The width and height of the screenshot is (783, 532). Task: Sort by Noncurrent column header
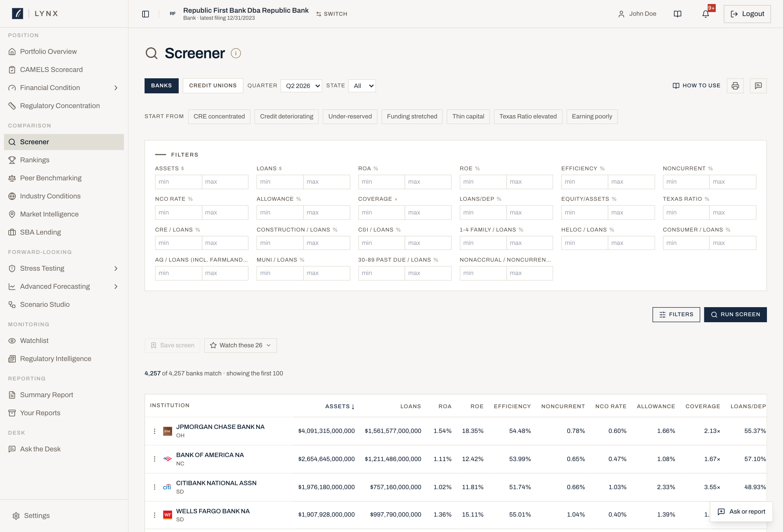562,406
